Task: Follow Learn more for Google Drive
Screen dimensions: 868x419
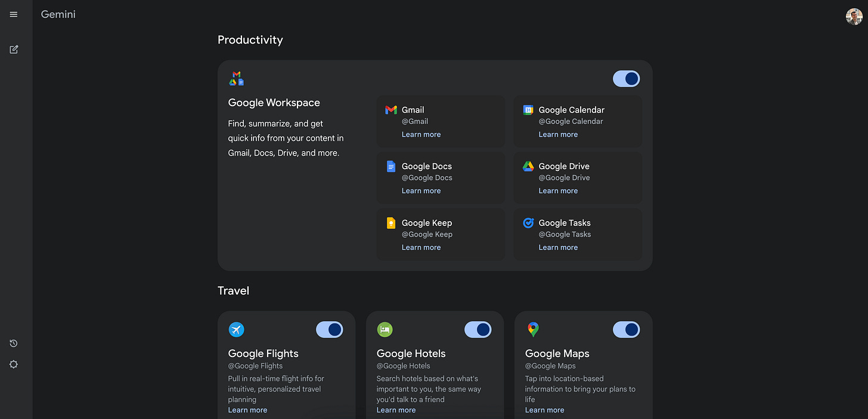Action: [x=559, y=191]
